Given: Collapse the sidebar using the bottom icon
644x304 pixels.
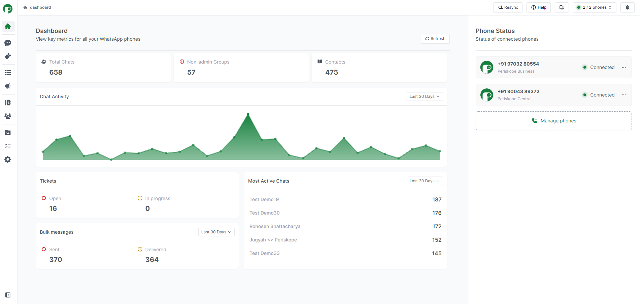Looking at the screenshot, I should (x=8, y=295).
